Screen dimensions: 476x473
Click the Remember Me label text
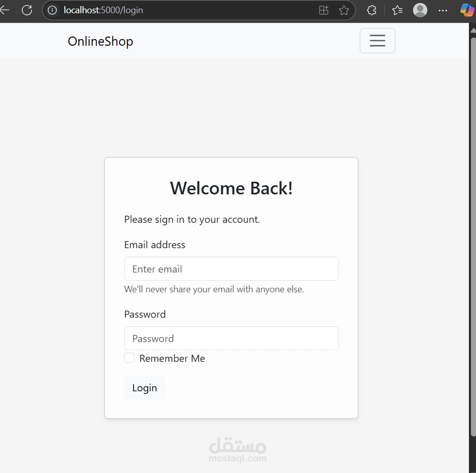(x=172, y=358)
